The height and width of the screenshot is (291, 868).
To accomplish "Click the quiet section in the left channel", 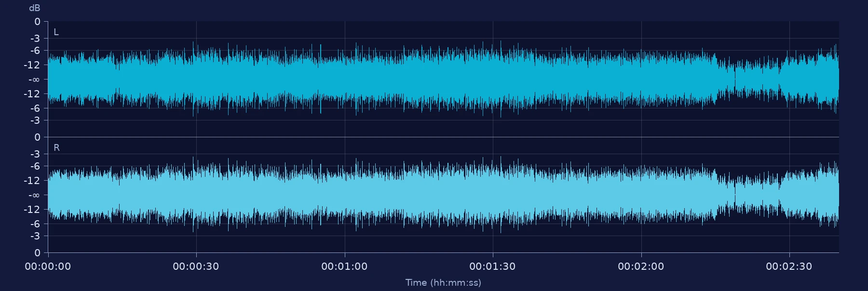I will click(757, 79).
